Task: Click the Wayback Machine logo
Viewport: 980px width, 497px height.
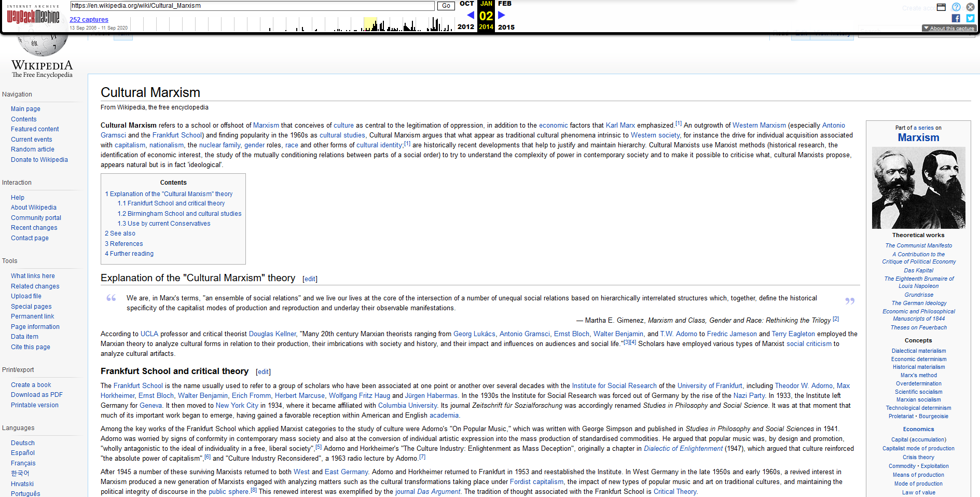Action: [33, 15]
